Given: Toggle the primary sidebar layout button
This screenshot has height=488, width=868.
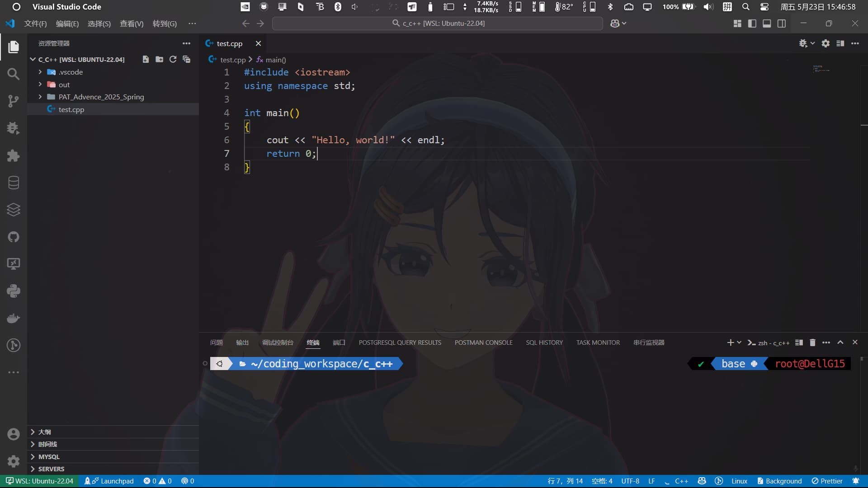Looking at the screenshot, I should click(752, 23).
